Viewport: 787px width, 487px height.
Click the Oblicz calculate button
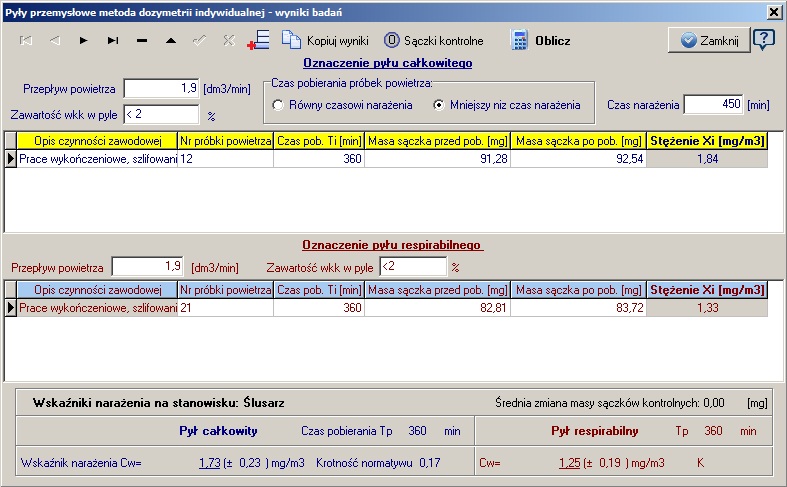pos(540,41)
